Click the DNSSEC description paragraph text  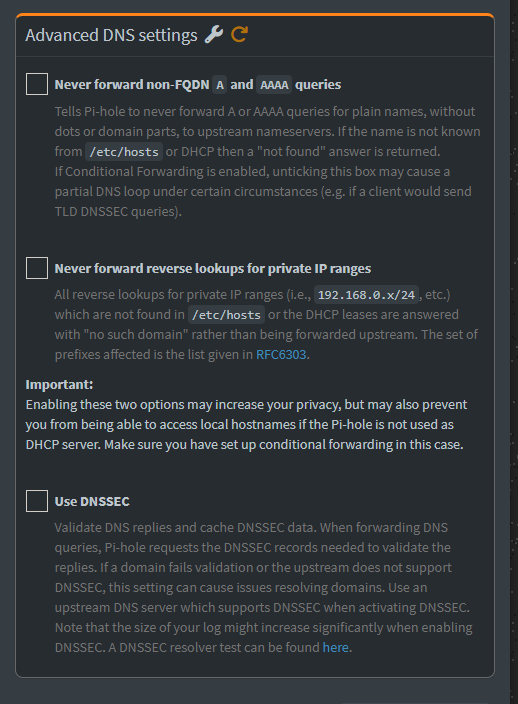pyautogui.click(x=263, y=587)
